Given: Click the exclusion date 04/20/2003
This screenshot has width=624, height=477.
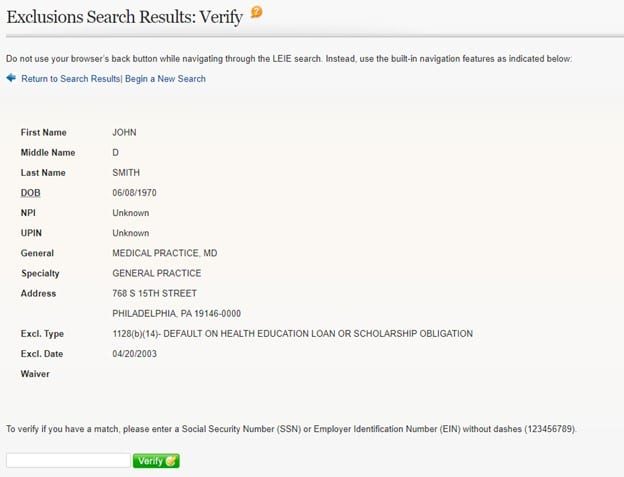Looking at the screenshot, I should [135, 354].
